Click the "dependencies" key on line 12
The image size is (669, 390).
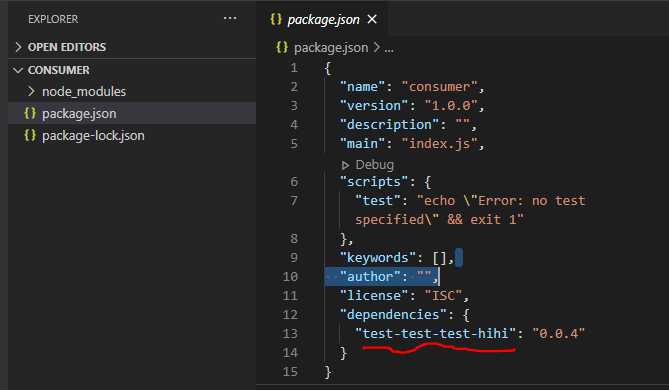pyautogui.click(x=393, y=314)
